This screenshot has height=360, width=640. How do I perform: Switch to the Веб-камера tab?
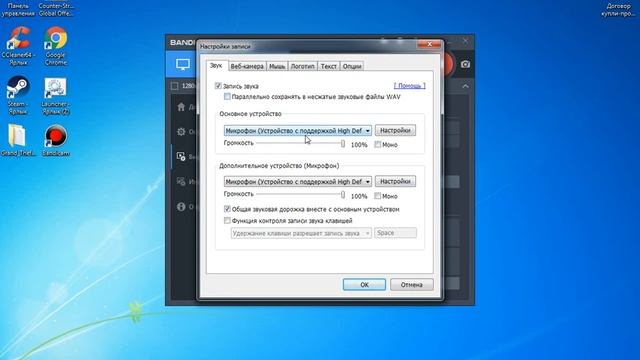coord(247,66)
